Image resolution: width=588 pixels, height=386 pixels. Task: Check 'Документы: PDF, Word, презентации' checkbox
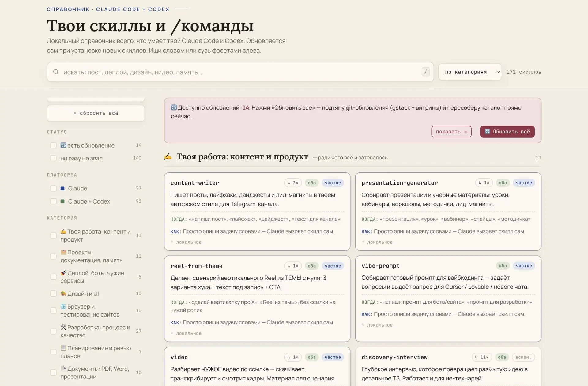(53, 373)
